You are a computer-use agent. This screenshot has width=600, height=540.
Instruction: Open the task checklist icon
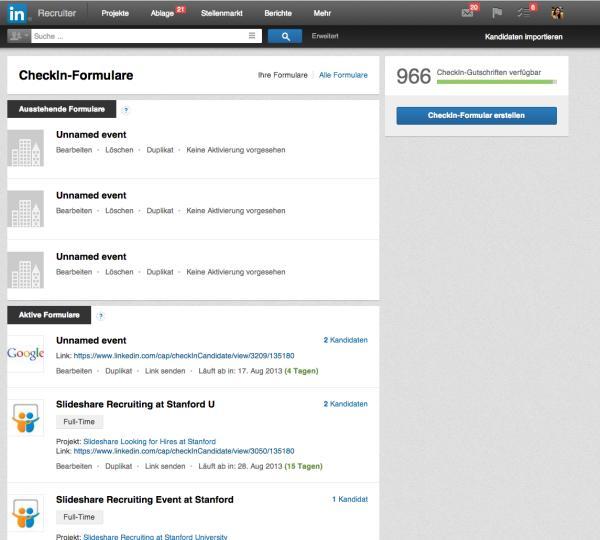524,13
